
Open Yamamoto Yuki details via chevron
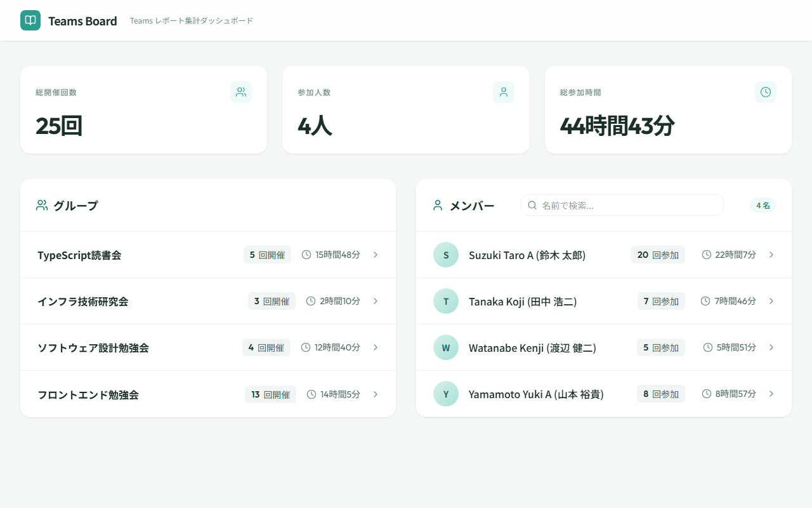click(x=771, y=394)
